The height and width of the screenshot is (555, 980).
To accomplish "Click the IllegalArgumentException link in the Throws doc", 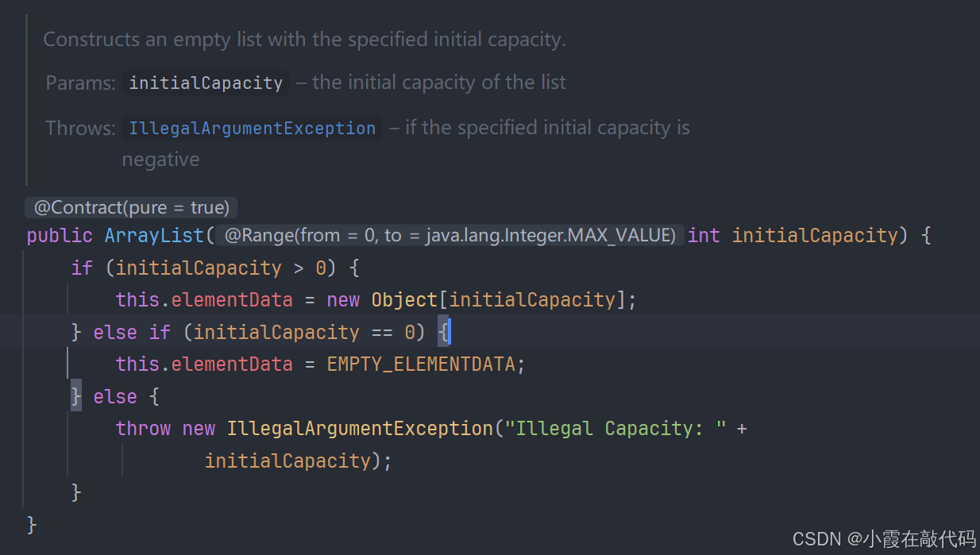I will pos(252,129).
